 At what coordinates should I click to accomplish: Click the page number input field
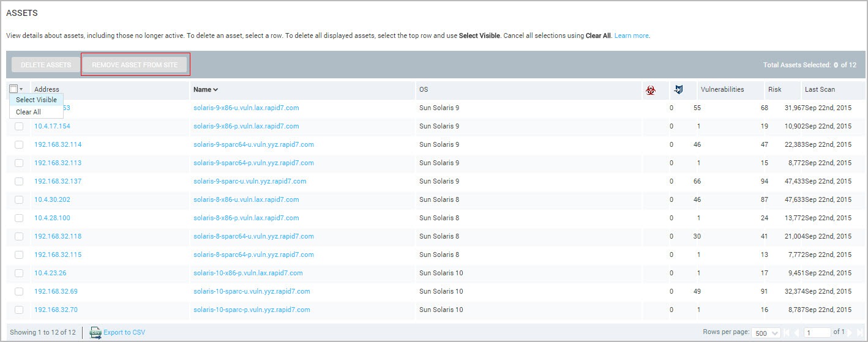click(817, 333)
